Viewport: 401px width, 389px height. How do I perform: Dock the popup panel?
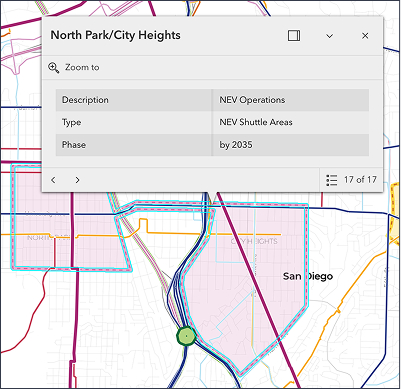click(294, 36)
